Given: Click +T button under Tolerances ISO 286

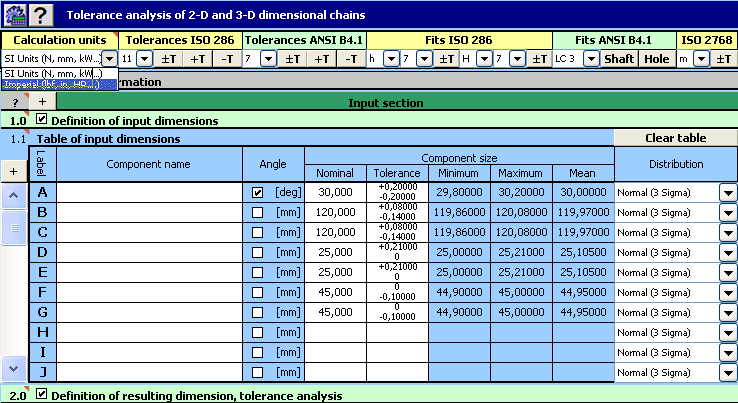Looking at the screenshot, I should coord(198,59).
